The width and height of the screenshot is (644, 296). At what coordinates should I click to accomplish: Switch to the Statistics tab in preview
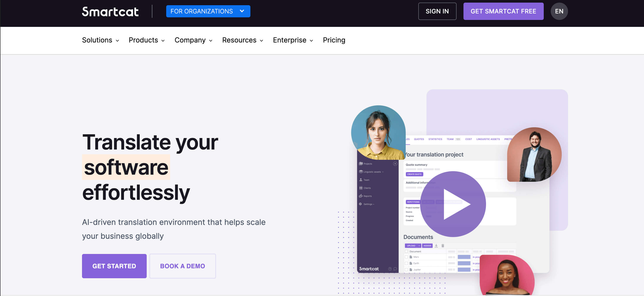pos(435,139)
